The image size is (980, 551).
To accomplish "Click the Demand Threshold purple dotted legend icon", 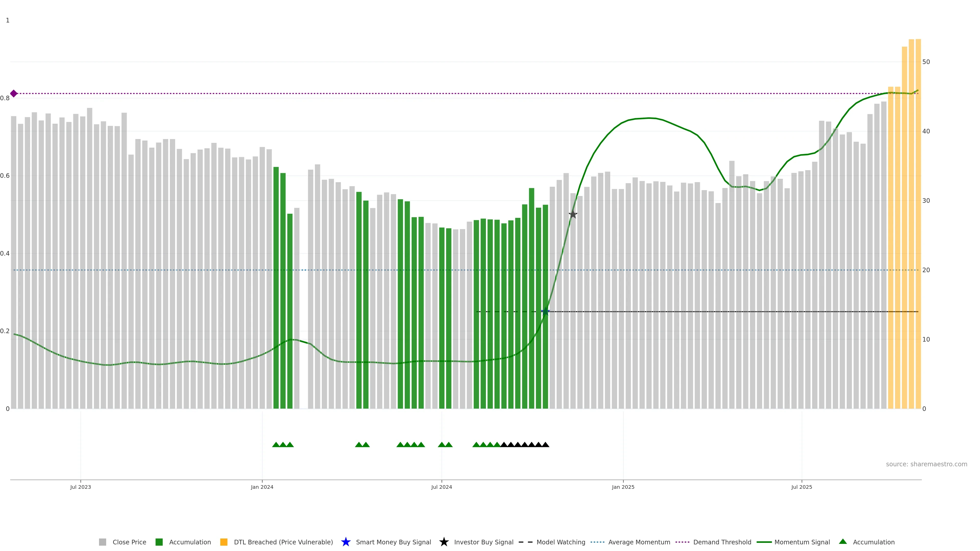I will 682,542.
